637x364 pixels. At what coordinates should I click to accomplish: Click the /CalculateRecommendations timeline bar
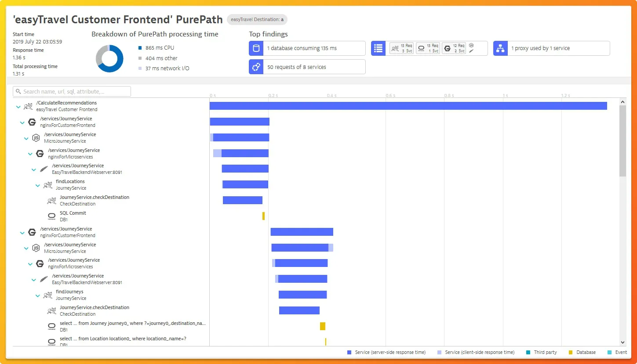pyautogui.click(x=408, y=106)
